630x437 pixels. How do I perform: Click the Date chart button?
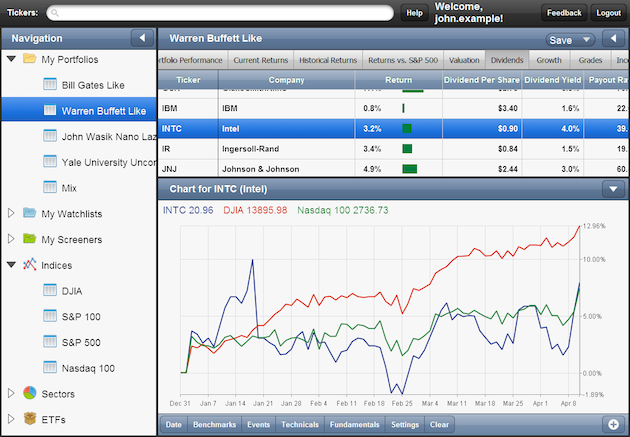point(174,425)
